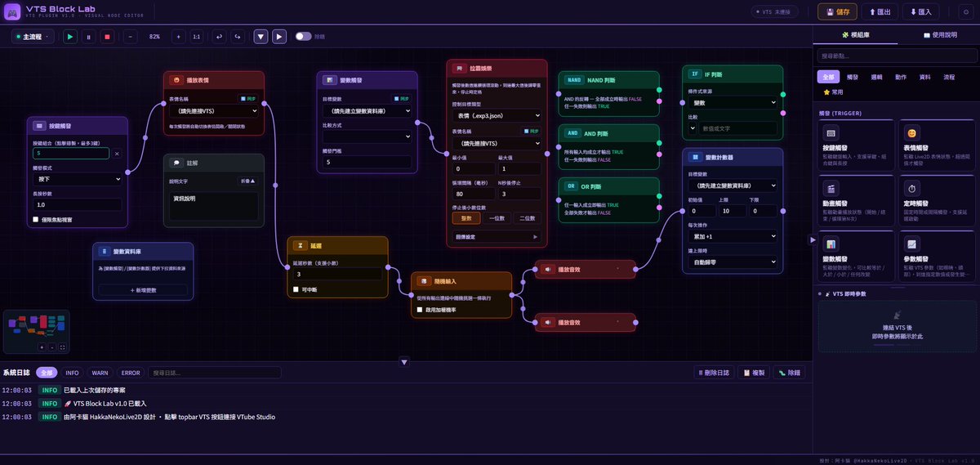Image resolution: width=980 pixels, height=465 pixels.
Task: Click the 按鍵觸發 keyboard icon in the library
Action: tap(831, 132)
